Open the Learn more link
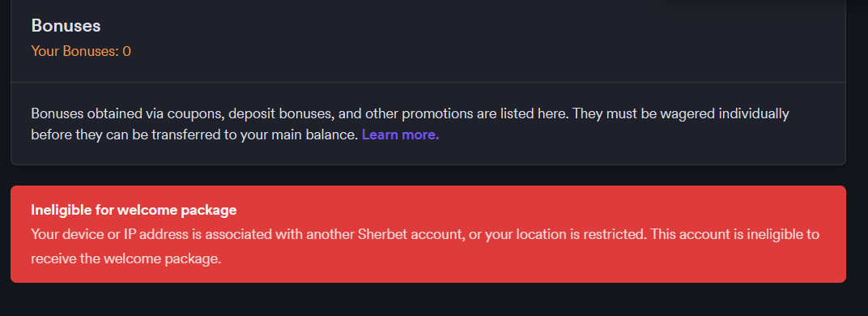The height and width of the screenshot is (316, 868). click(x=400, y=135)
